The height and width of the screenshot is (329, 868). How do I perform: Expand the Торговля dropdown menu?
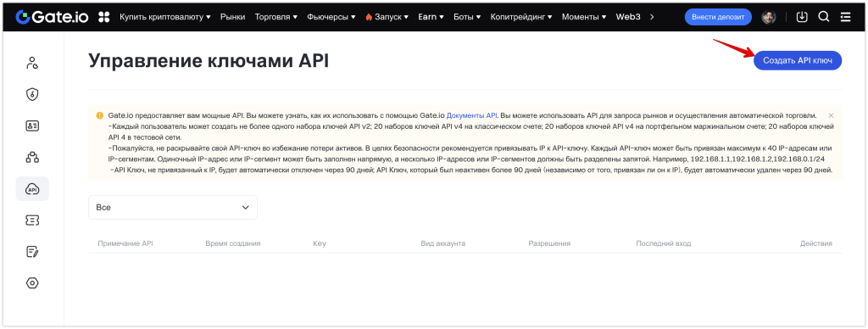pos(276,17)
